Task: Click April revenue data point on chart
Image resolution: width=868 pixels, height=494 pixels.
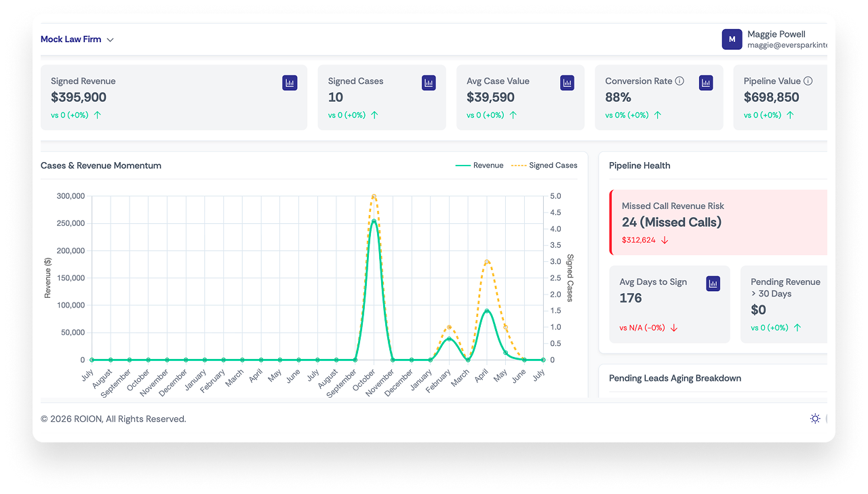Action: tap(487, 311)
